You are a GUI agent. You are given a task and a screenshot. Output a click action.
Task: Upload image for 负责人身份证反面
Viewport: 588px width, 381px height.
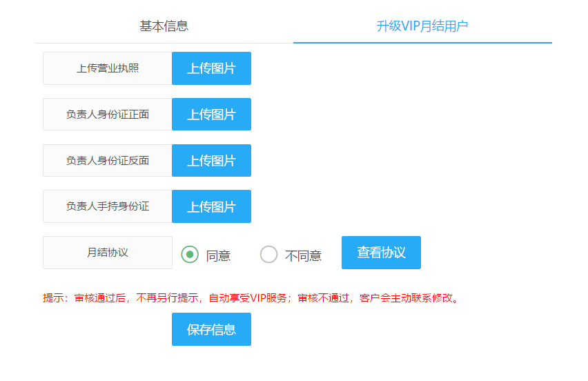pos(211,161)
